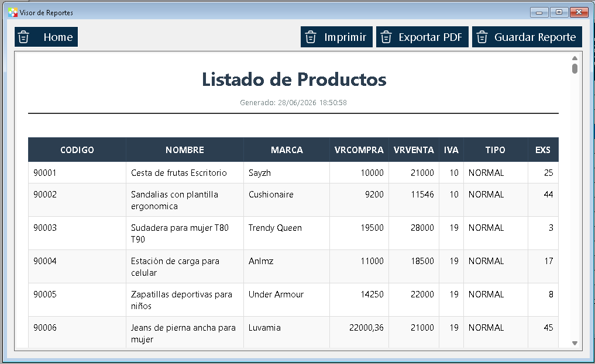Click the scrollbar up arrow
This screenshot has height=364, width=595.
[x=575, y=58]
